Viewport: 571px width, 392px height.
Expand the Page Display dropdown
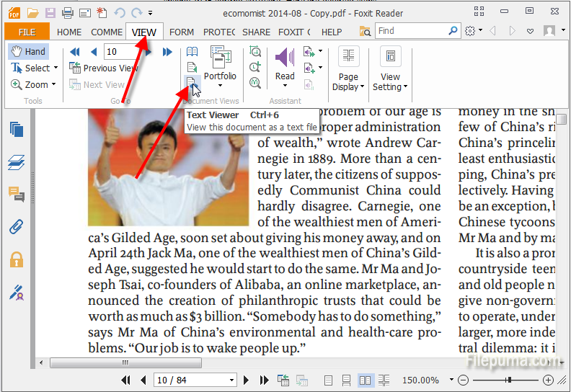(x=348, y=82)
